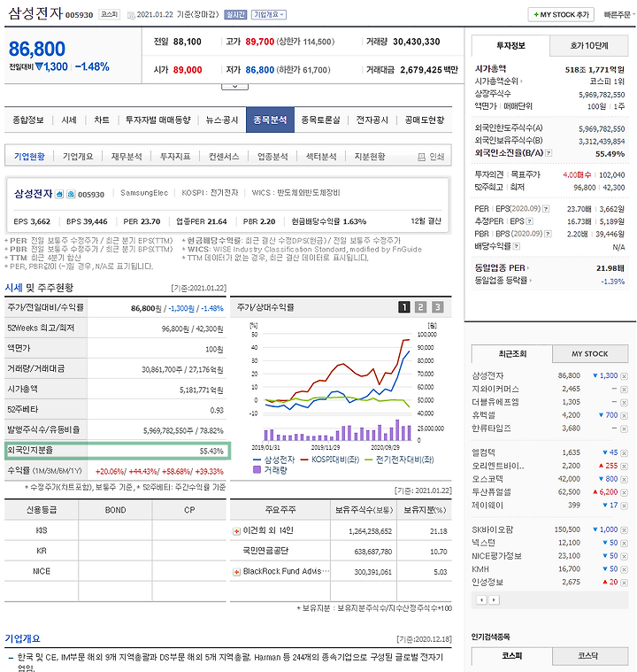The width and height of the screenshot is (637, 672).
Task: Remove 한류타임즈 from recent views list
Action: (624, 429)
